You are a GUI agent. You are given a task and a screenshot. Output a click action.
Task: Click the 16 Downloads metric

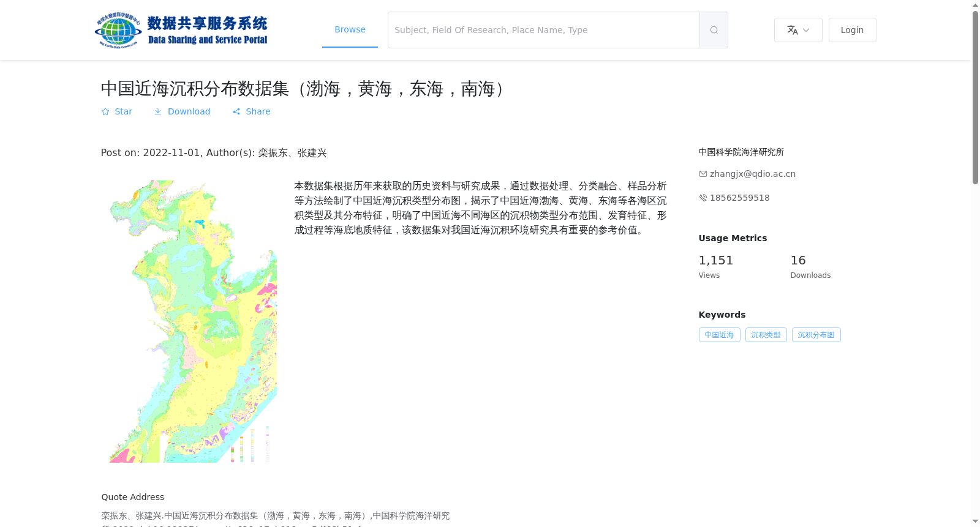click(x=810, y=267)
